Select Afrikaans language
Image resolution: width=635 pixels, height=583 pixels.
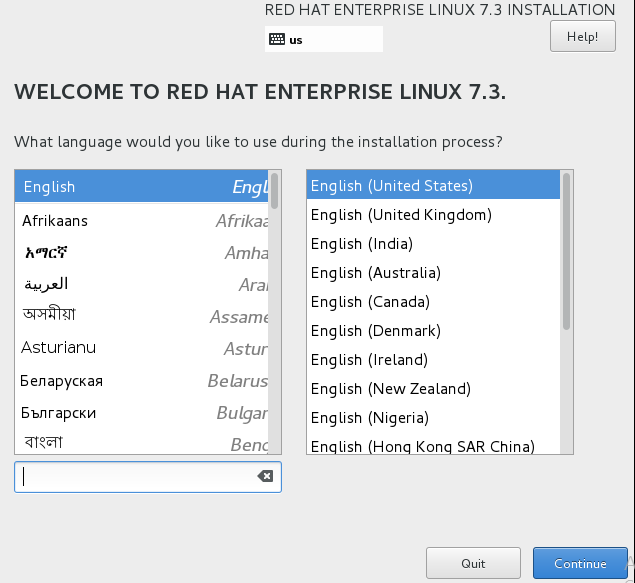141,221
